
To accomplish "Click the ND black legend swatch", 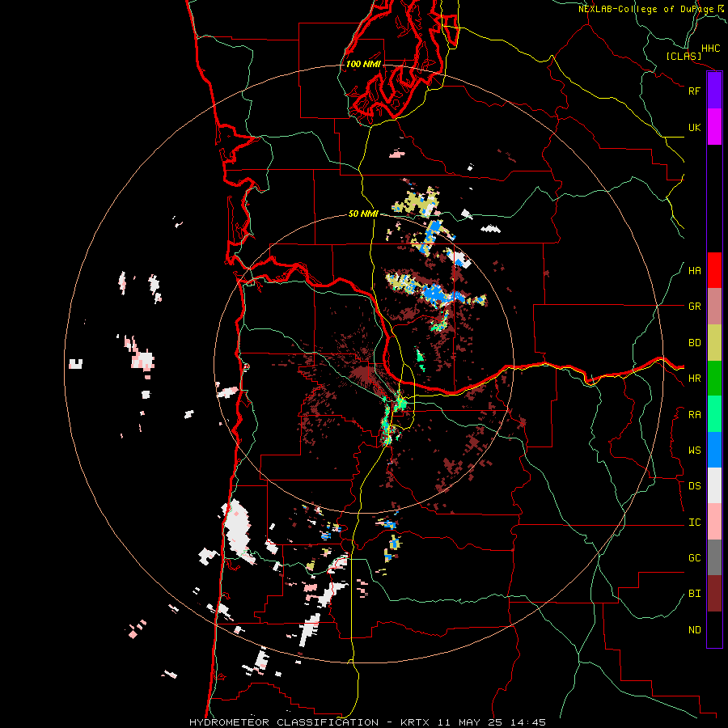I will [714, 629].
